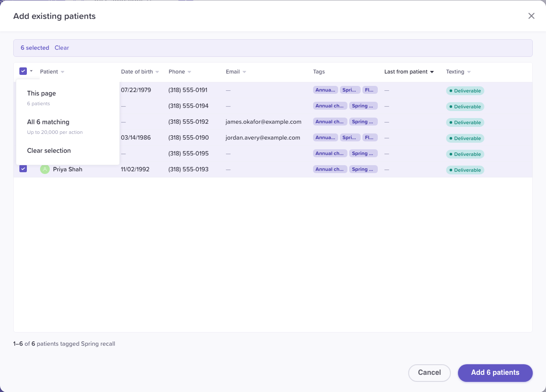
Task: Click date of birth 07/22/1979
Action: click(x=136, y=90)
